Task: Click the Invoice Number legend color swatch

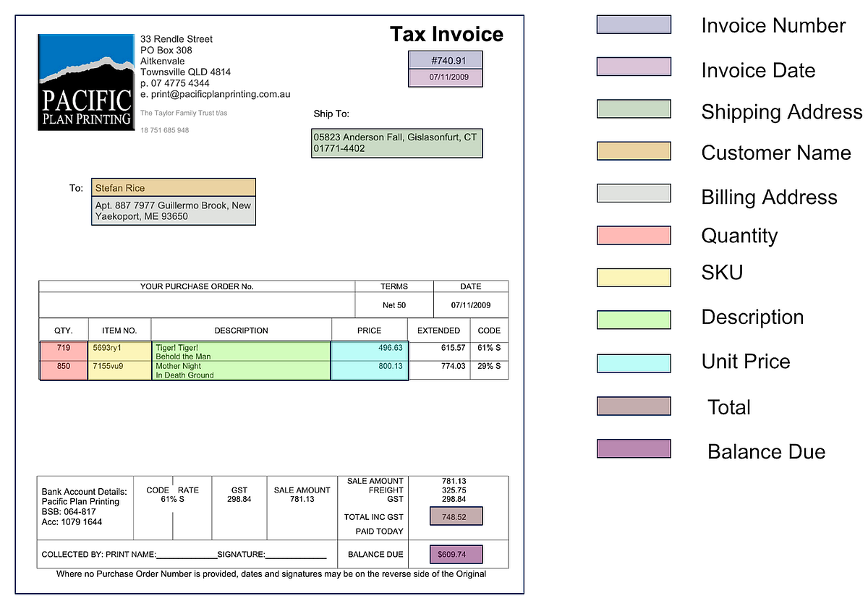Action: (x=634, y=24)
